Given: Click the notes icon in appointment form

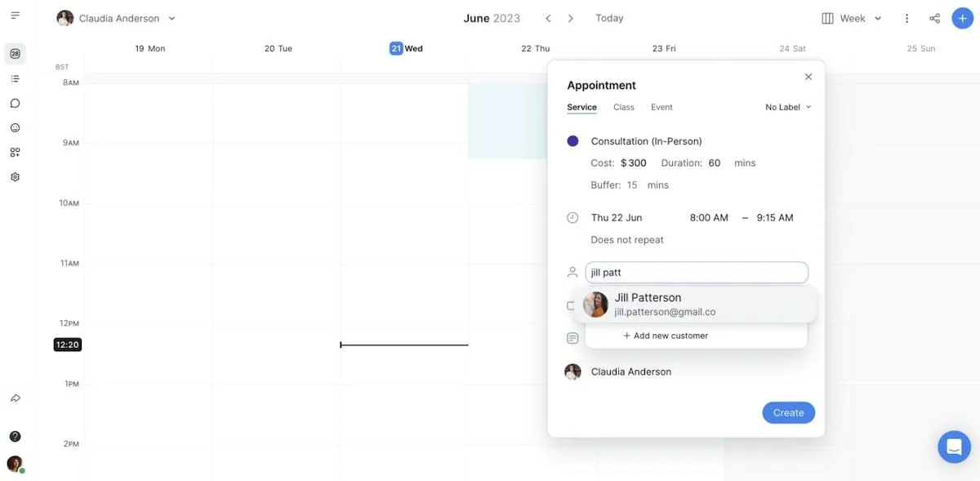Looking at the screenshot, I should 572,338.
